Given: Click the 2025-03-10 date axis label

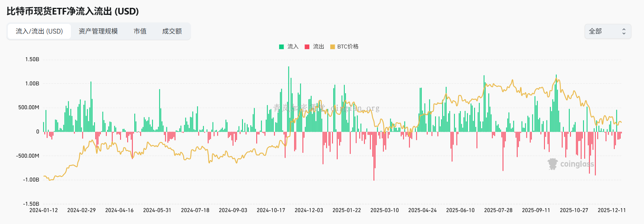Looking at the screenshot, I should coord(384,210).
